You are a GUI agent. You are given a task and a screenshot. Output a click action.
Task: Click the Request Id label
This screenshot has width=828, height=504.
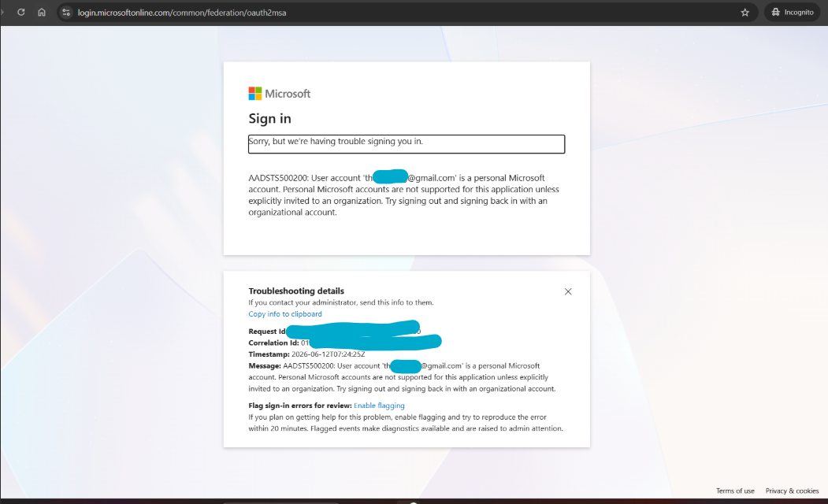[266, 332]
